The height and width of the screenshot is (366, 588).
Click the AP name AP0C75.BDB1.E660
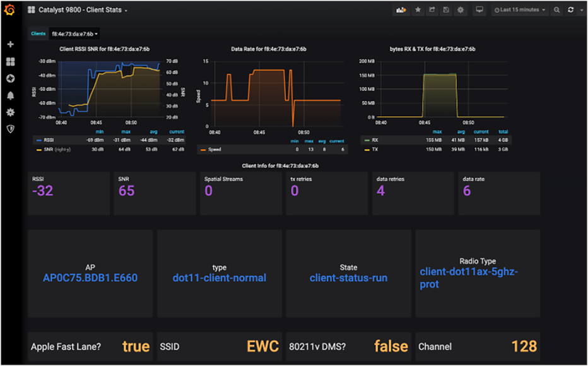[90, 278]
